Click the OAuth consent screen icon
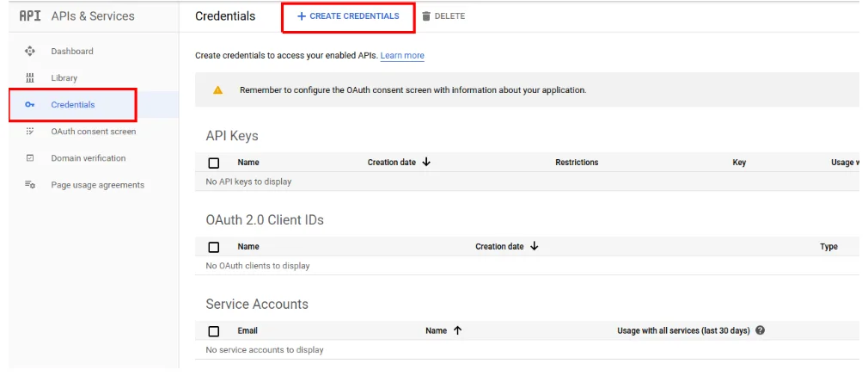The image size is (868, 388). pos(30,132)
